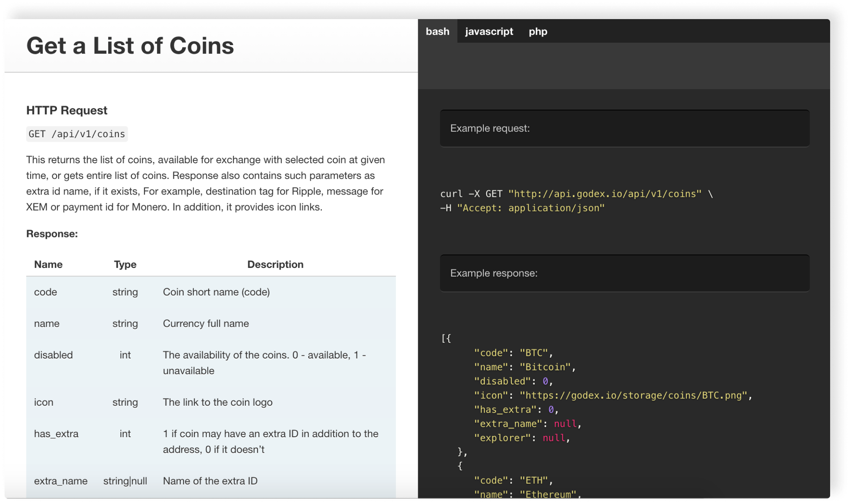Viewport: 850px width, 504px height.
Task: Click the 'has_extra' parameter name
Action: [56, 434]
